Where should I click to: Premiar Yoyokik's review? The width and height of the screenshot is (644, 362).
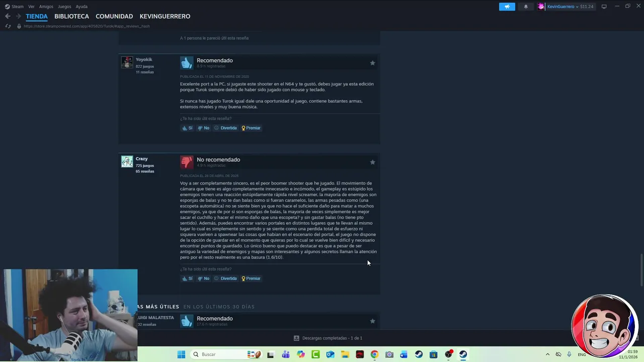251,128
